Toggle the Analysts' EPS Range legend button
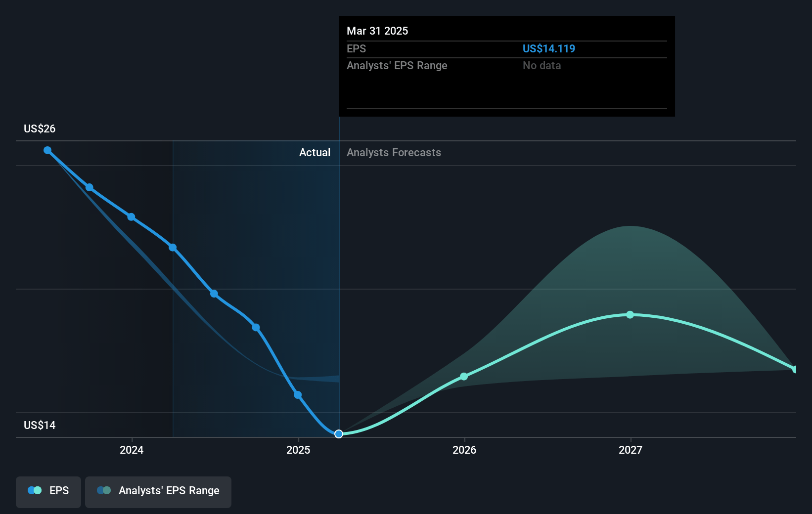812x514 pixels. (x=158, y=492)
